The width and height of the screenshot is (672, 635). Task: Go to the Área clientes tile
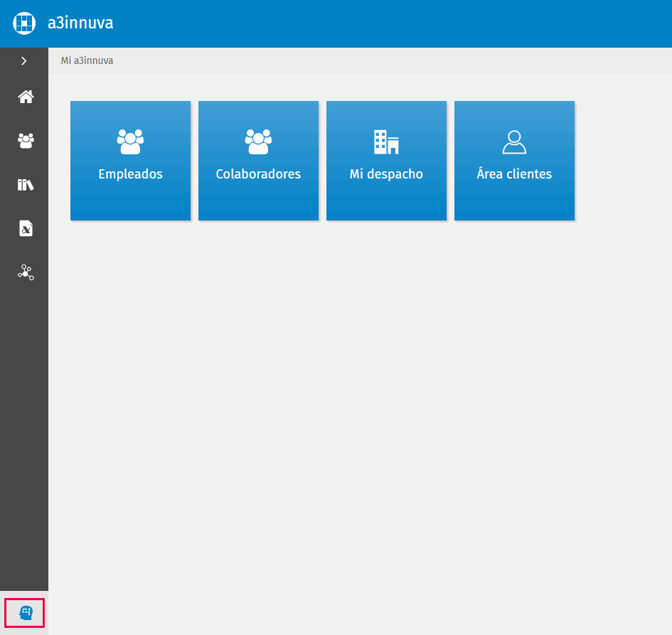point(514,161)
